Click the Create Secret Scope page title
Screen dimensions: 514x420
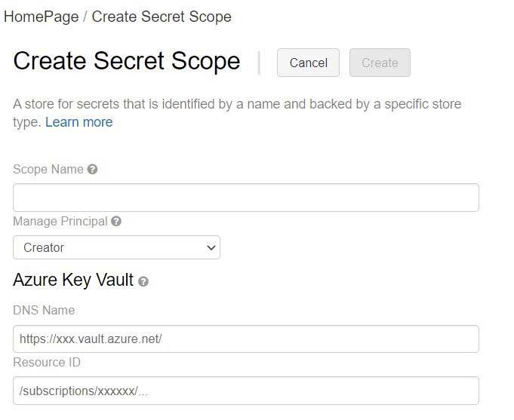pyautogui.click(x=127, y=61)
